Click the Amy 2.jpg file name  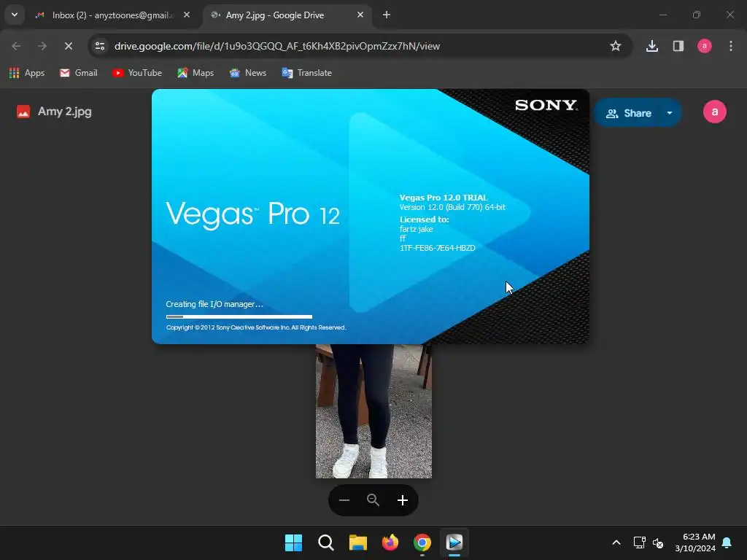pyautogui.click(x=65, y=112)
